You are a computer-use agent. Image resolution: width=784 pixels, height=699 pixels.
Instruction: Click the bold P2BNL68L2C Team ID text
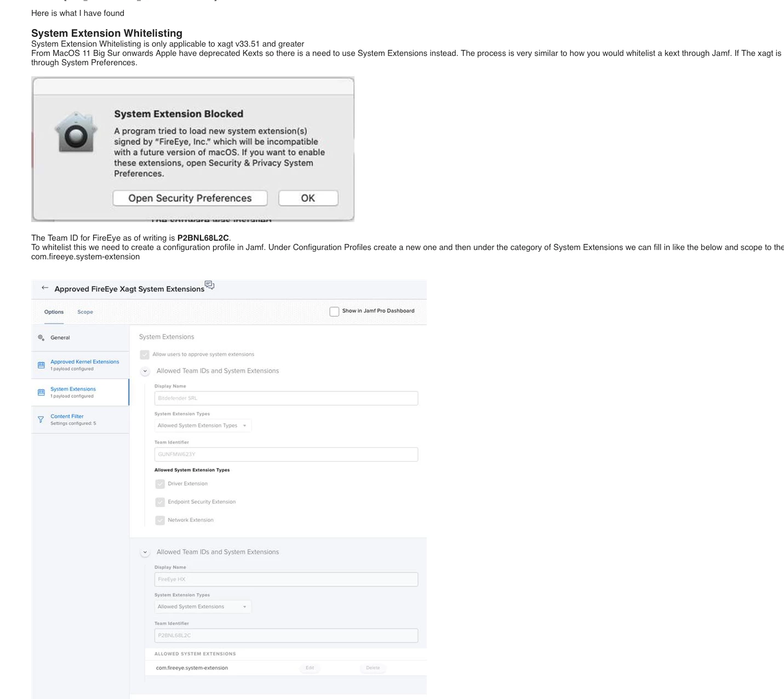[x=203, y=238]
